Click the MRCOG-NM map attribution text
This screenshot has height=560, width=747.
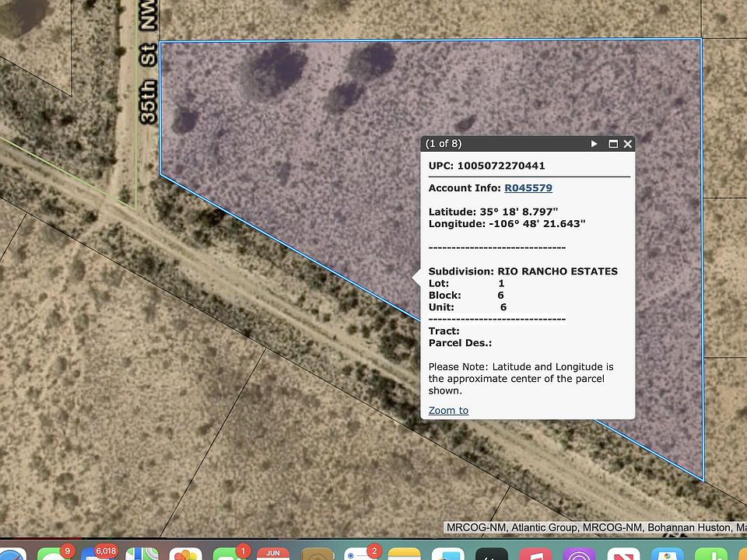(595, 527)
